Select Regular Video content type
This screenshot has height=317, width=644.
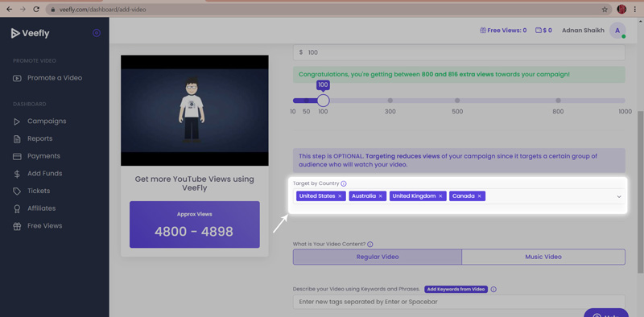378,257
